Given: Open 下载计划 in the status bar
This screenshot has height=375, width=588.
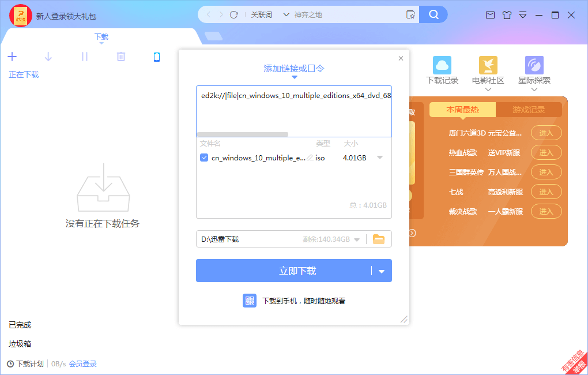Looking at the screenshot, I should click(x=30, y=363).
